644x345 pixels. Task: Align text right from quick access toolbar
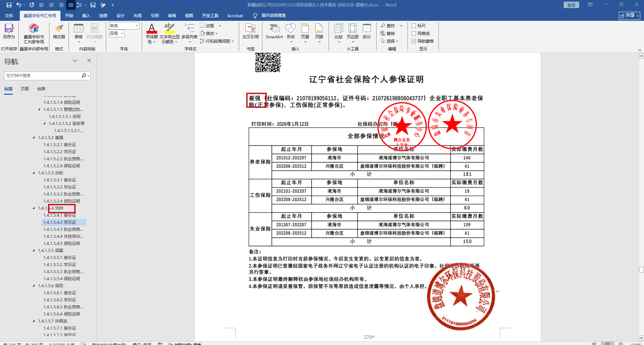(x=61, y=5)
